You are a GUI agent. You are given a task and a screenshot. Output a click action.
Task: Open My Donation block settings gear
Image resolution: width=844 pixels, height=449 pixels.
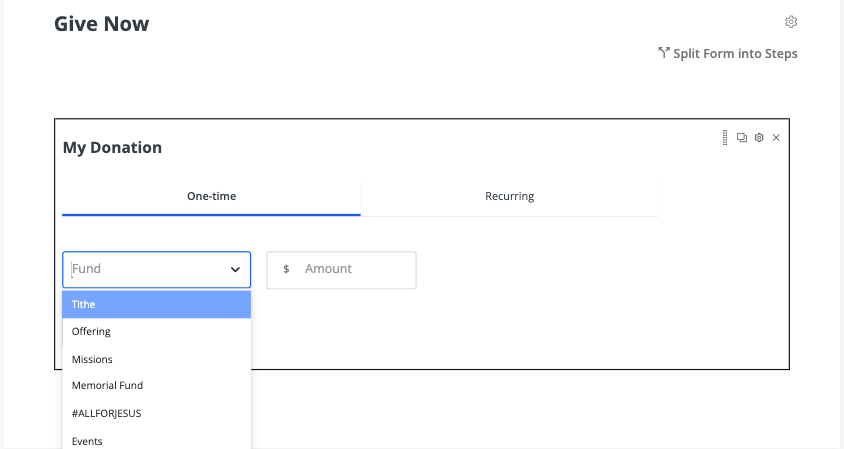(x=759, y=137)
